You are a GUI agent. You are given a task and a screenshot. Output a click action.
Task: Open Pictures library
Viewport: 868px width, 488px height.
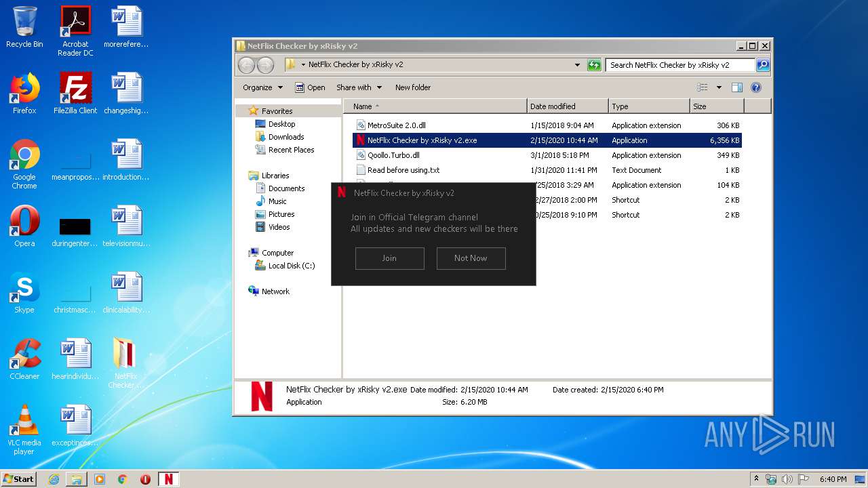point(275,214)
